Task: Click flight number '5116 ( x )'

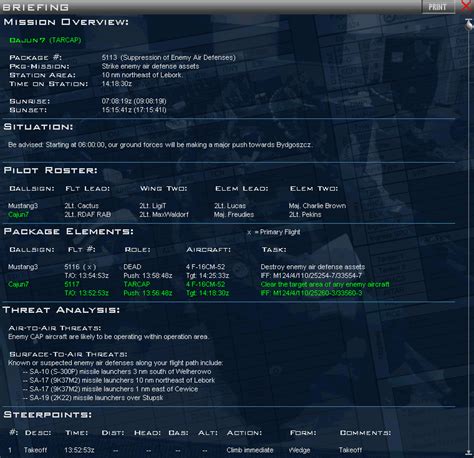Action: [80, 267]
